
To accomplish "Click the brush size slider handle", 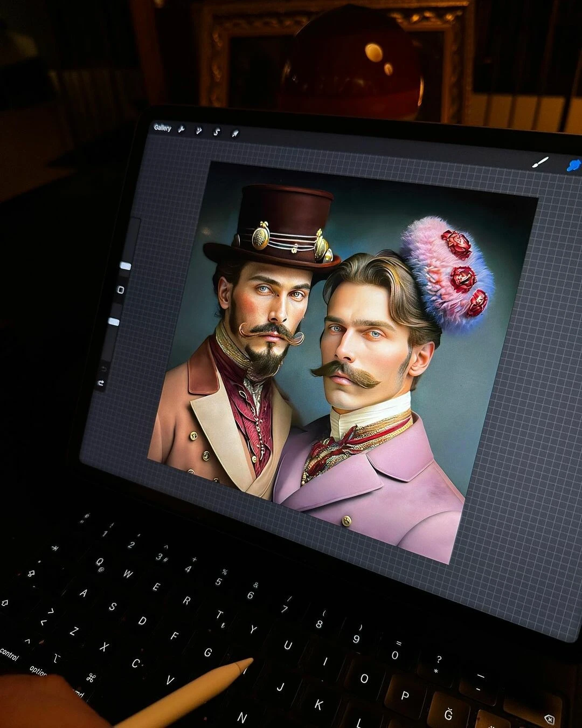I will 125,266.
